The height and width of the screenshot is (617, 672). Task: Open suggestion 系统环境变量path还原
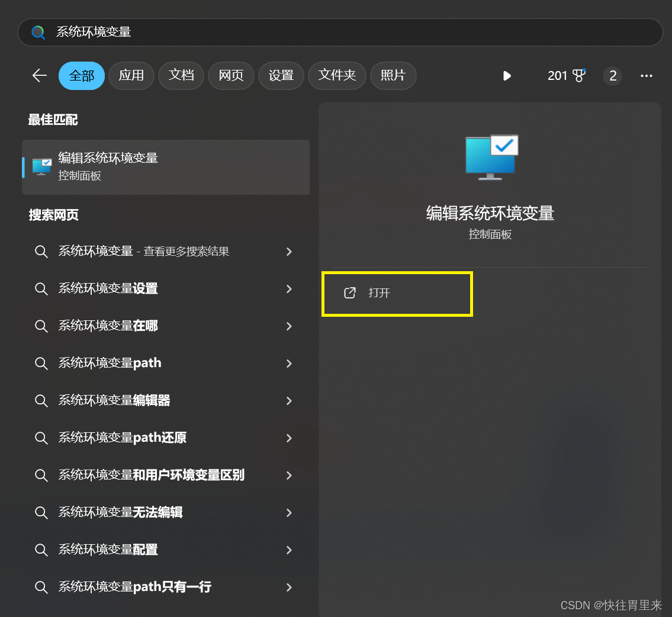point(166,438)
